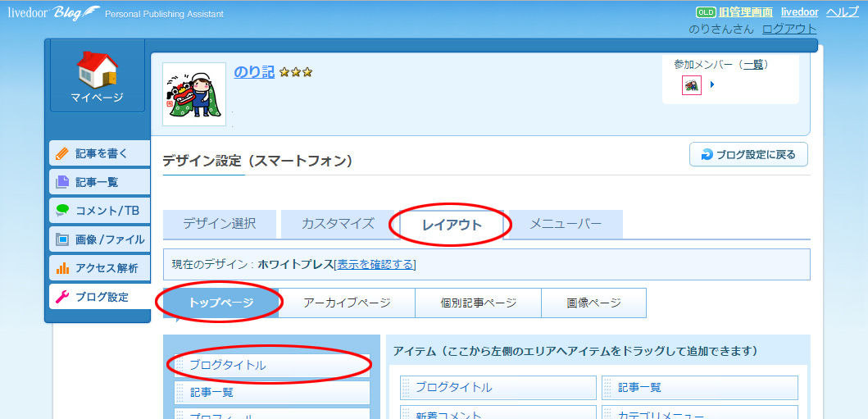Click the document icon for 記事一覧

pyautogui.click(x=62, y=182)
